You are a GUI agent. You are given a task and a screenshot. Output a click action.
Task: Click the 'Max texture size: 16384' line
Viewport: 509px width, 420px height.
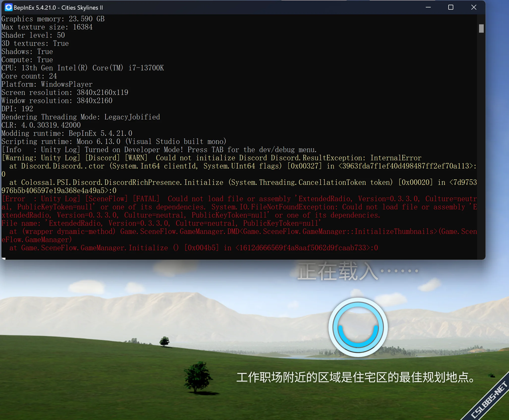pos(47,27)
